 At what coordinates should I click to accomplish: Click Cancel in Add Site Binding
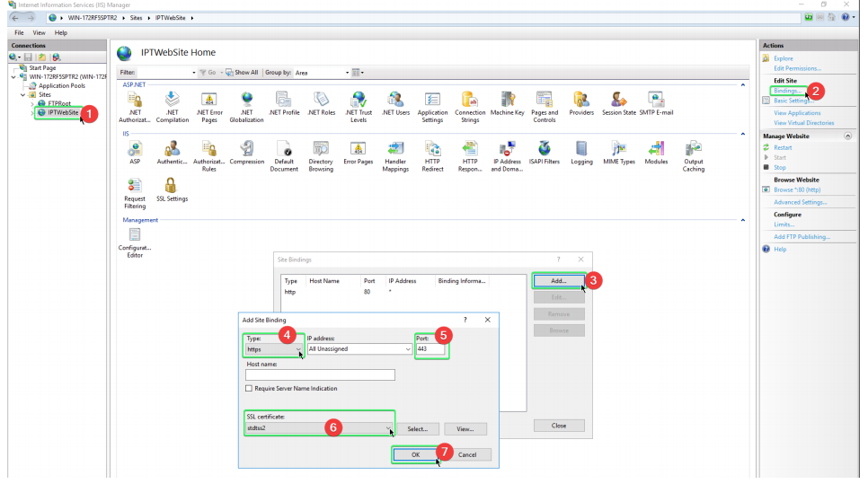point(467,454)
